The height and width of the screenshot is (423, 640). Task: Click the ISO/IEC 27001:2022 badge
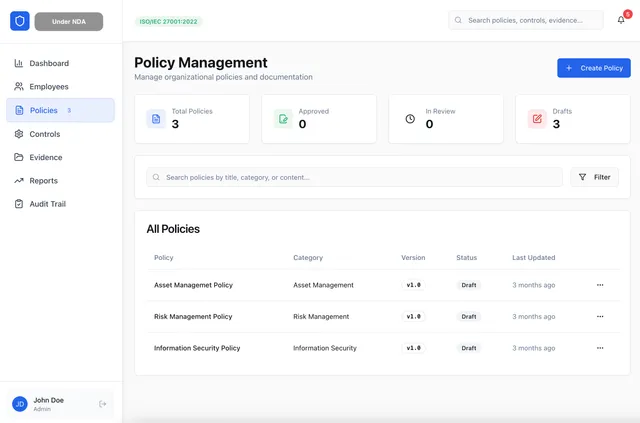click(168, 22)
